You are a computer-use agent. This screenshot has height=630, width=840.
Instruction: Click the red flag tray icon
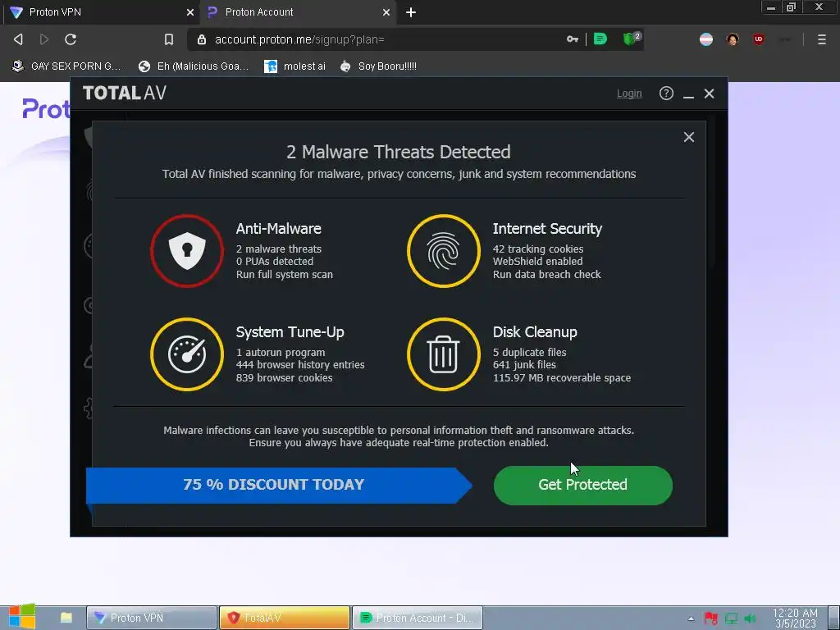pyautogui.click(x=711, y=619)
